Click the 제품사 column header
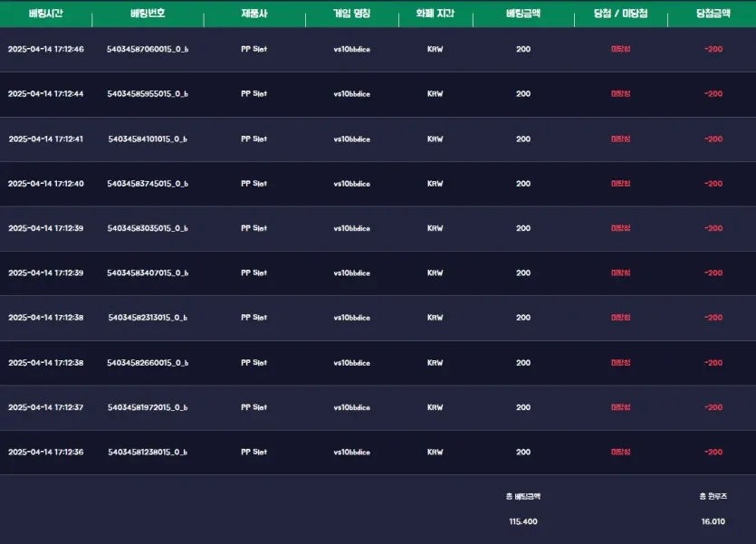756x544 pixels. 254,14
